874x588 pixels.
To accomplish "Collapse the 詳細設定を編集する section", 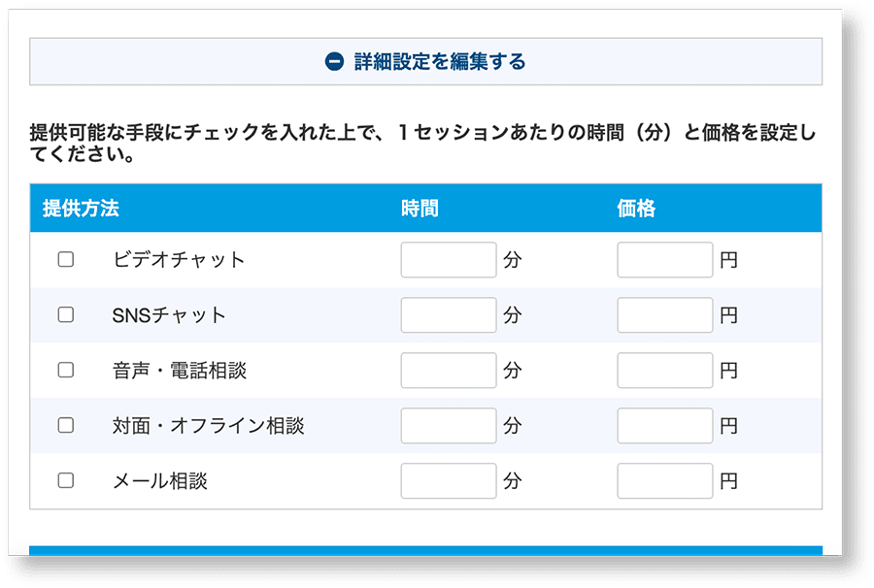I will tap(426, 61).
